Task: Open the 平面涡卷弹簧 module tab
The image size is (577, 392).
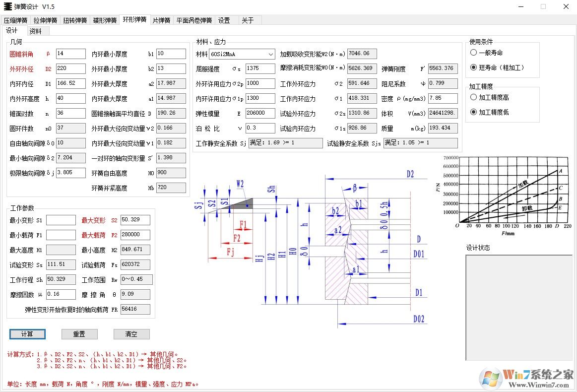Action: coord(193,20)
